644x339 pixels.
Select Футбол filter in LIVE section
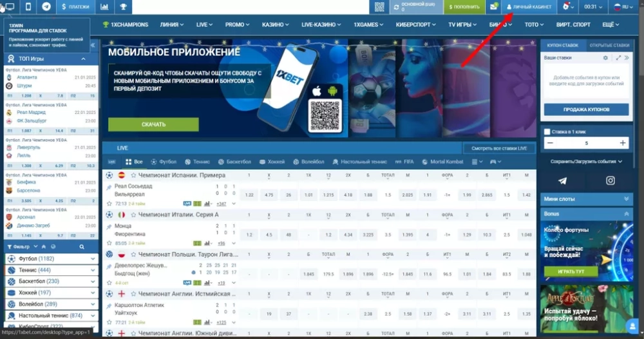coord(164,162)
